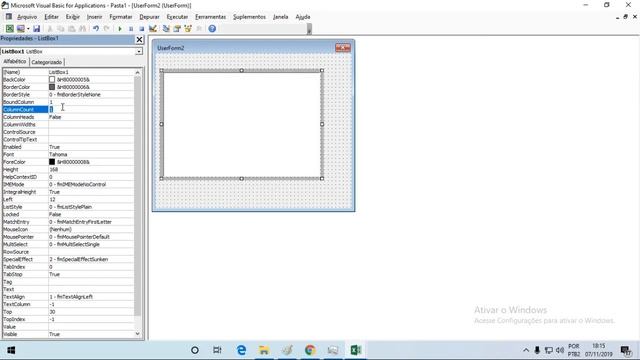Click the BackColor white color swatch
This screenshot has width=640, height=360.
(x=52, y=80)
